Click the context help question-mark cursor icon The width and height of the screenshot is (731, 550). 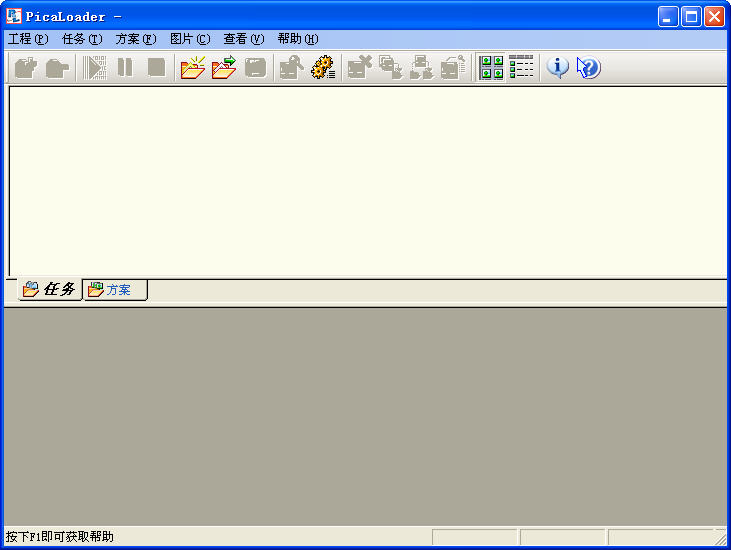coord(588,68)
